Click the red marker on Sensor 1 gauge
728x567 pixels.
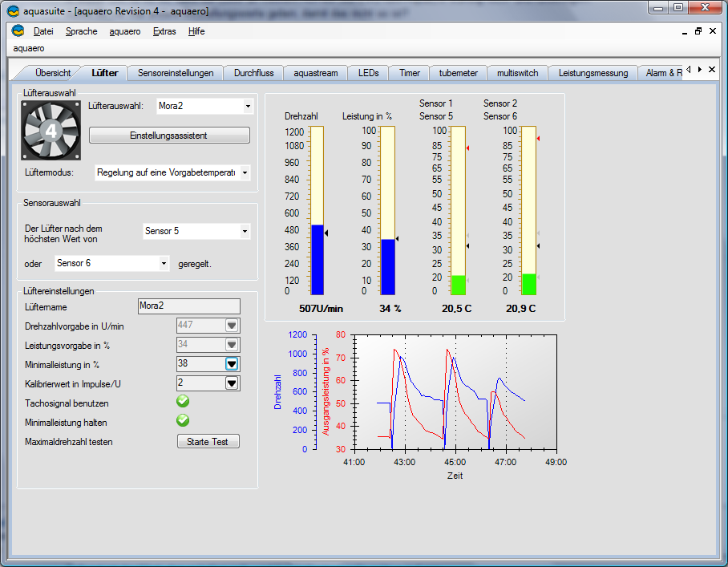467,148
